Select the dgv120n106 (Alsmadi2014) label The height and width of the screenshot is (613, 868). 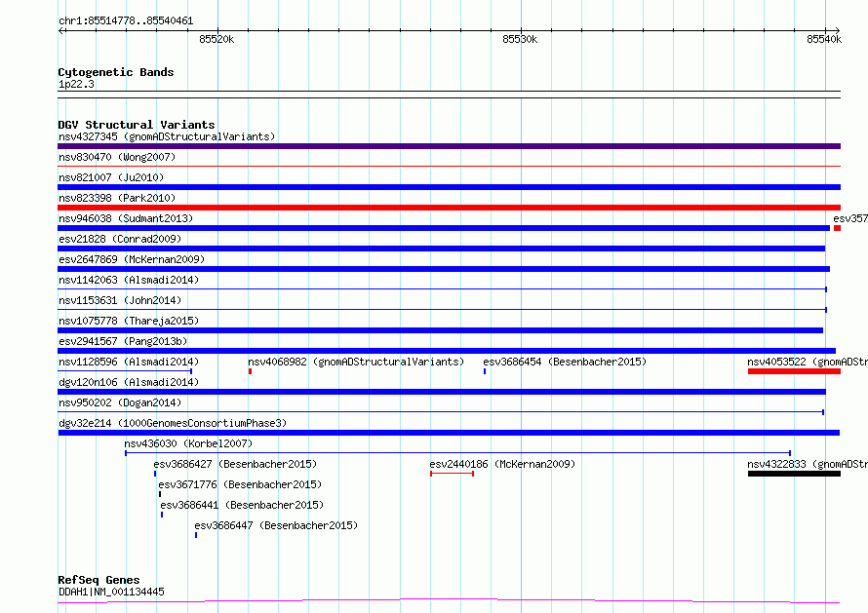129,382
